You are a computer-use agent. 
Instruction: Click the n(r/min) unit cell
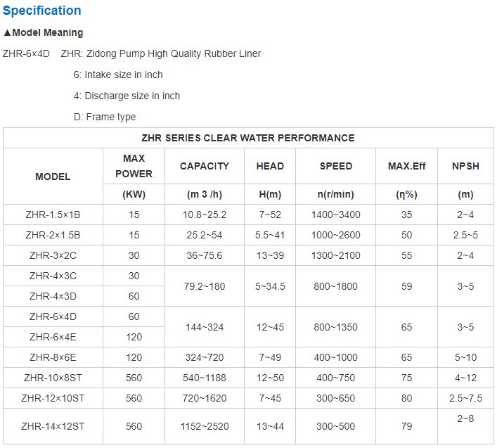point(336,194)
